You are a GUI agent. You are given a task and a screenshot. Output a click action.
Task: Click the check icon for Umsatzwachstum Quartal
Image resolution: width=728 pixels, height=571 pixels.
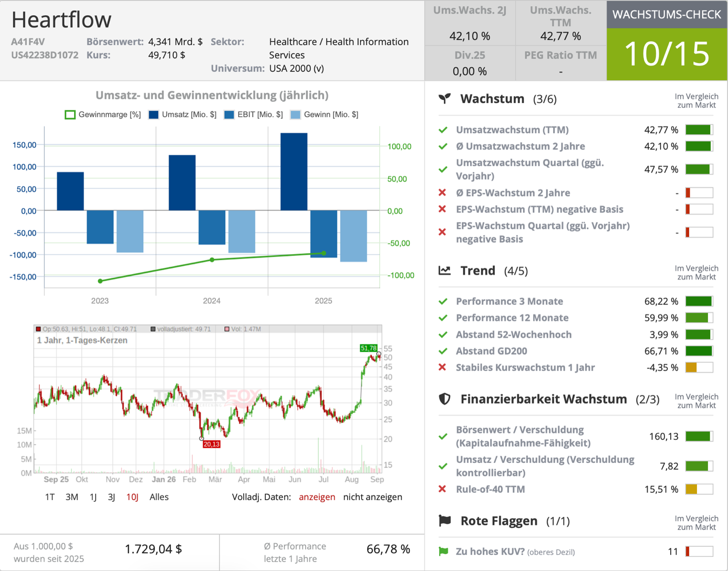443,170
